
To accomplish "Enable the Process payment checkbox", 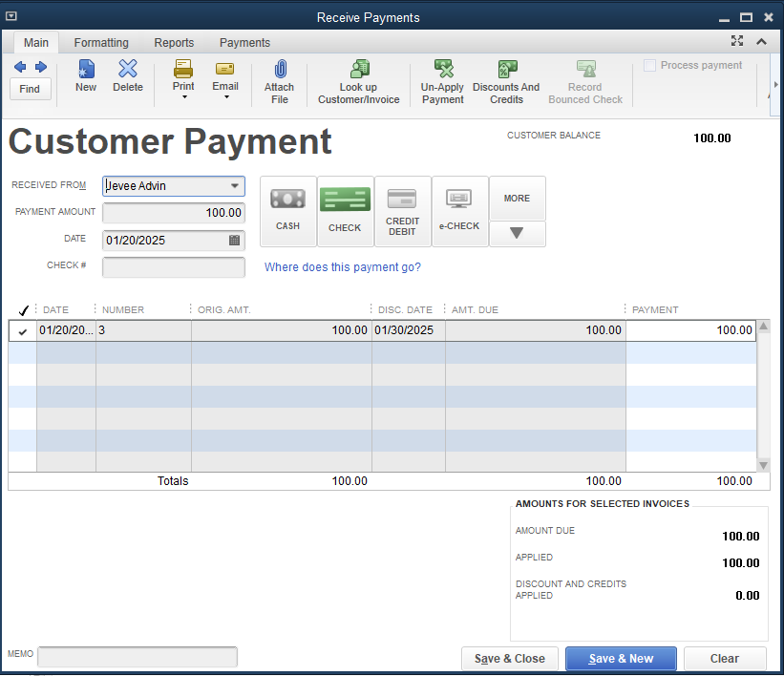I will [650, 66].
